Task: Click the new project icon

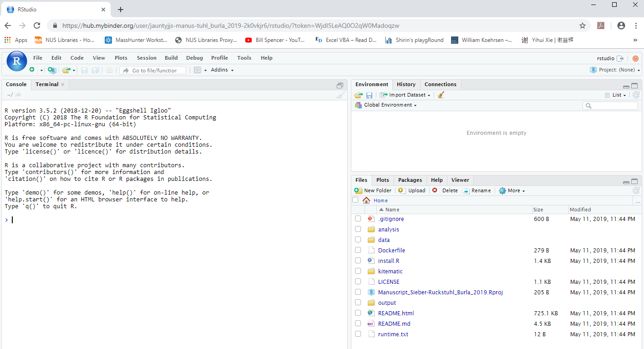Action: click(x=52, y=70)
